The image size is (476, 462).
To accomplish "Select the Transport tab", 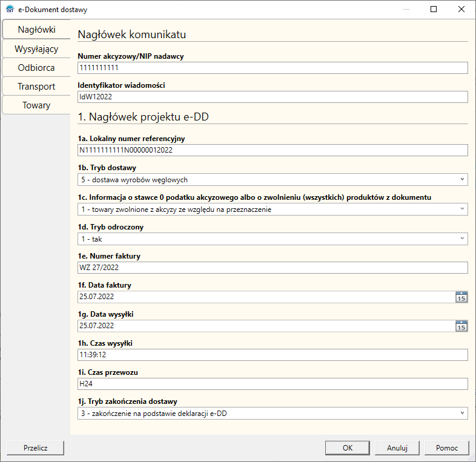I will pos(36,87).
